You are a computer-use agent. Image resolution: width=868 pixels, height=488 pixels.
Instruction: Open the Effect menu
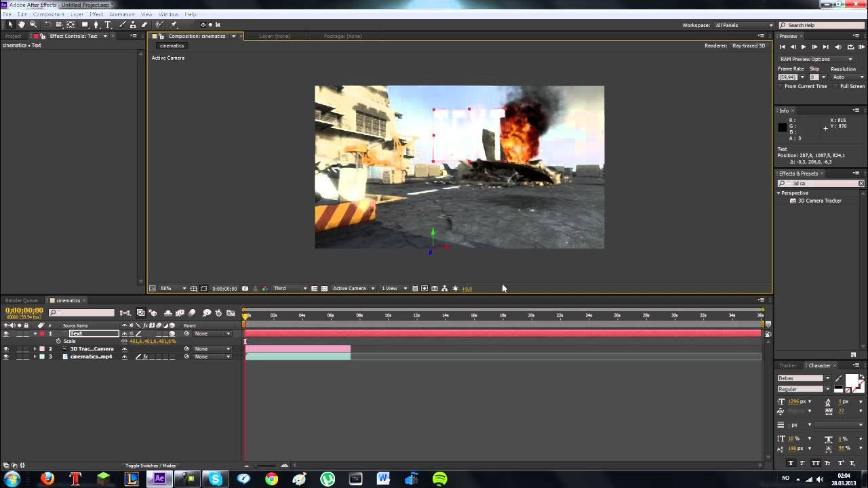96,14
